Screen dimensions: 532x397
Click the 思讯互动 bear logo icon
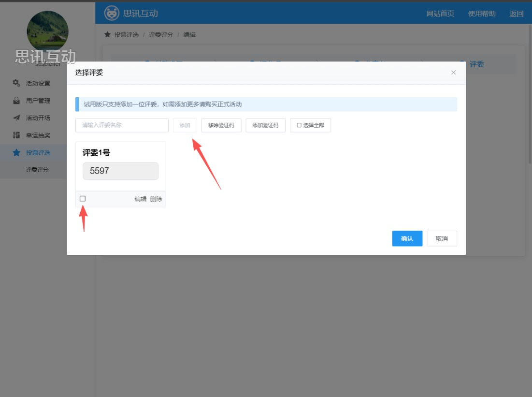tap(112, 13)
